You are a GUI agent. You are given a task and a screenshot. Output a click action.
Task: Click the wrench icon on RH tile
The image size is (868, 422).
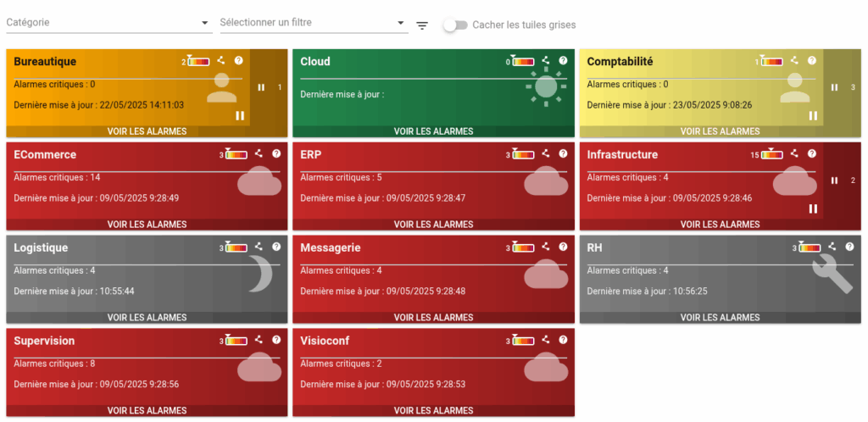click(x=832, y=275)
